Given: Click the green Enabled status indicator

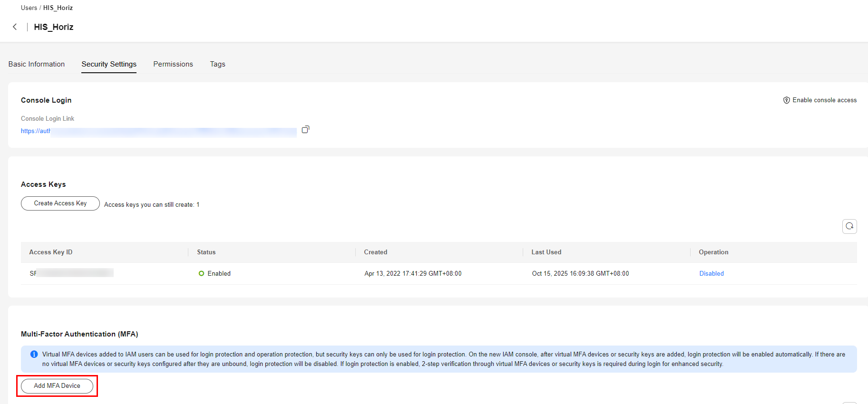Looking at the screenshot, I should [202, 274].
